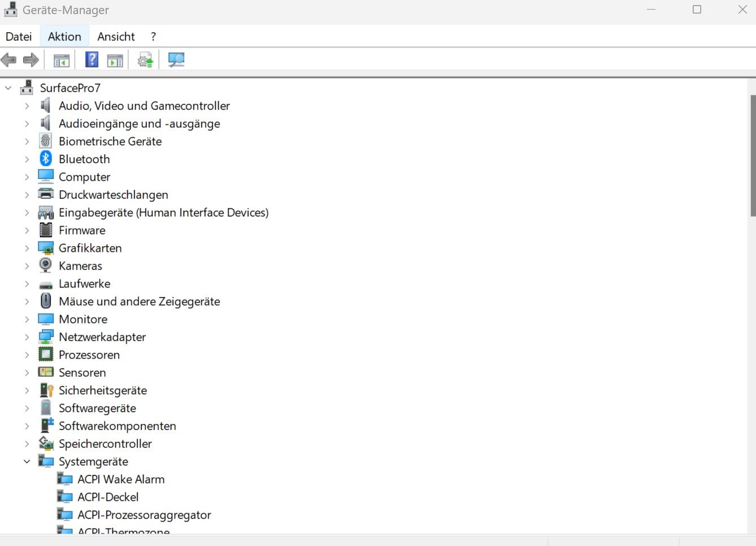
Task: Click the Softwarekomponenten icon
Action: (x=46, y=426)
